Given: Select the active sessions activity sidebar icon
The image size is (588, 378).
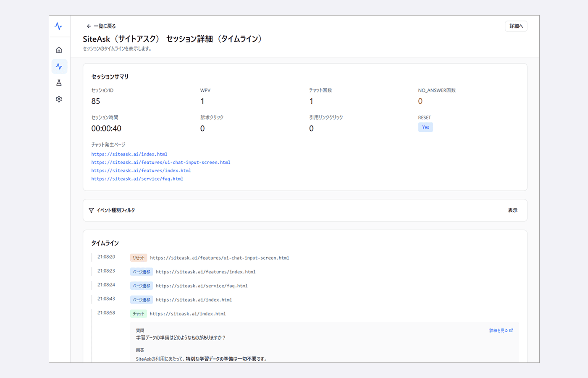Looking at the screenshot, I should coord(59,66).
